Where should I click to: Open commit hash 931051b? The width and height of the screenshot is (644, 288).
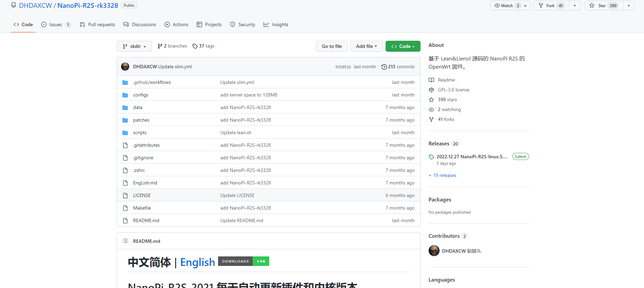[x=343, y=67]
